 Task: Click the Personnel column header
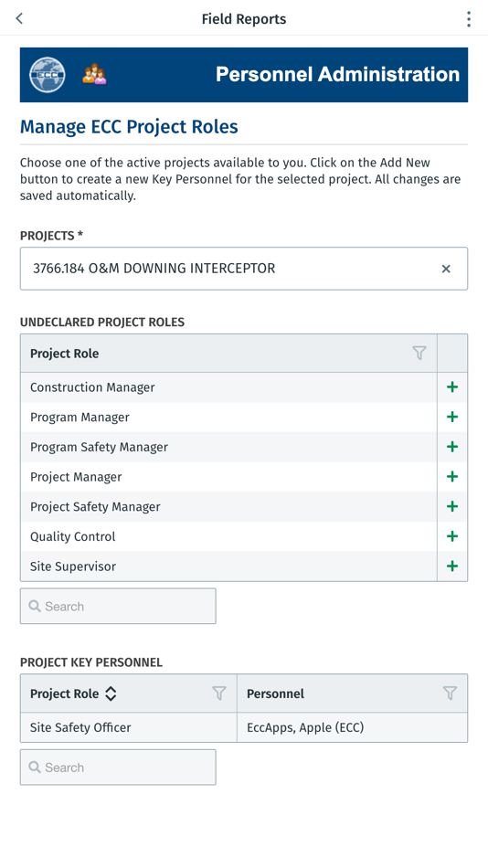[352, 693]
